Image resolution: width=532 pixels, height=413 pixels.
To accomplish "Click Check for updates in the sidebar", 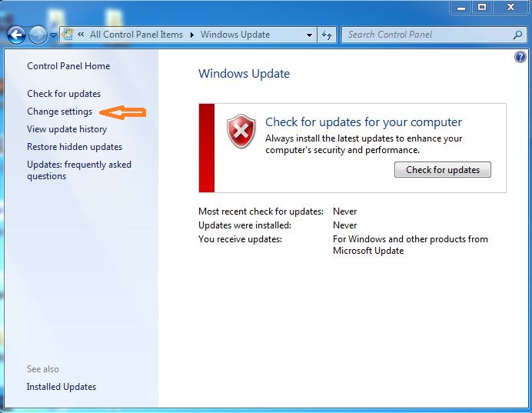I will pos(64,94).
